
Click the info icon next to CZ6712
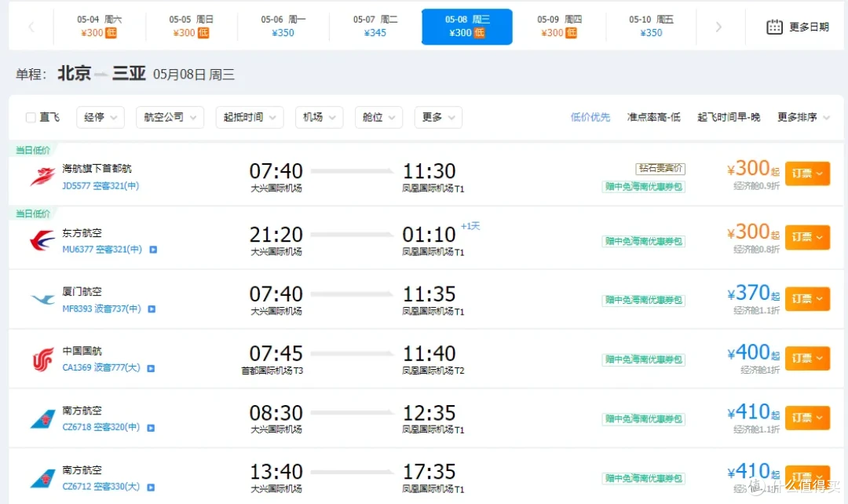[151, 488]
